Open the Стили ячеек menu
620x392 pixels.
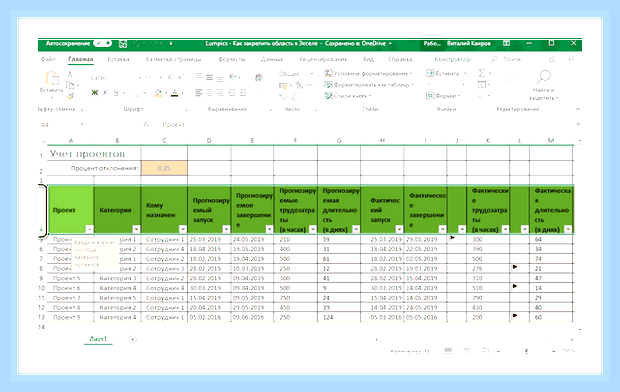[348, 96]
